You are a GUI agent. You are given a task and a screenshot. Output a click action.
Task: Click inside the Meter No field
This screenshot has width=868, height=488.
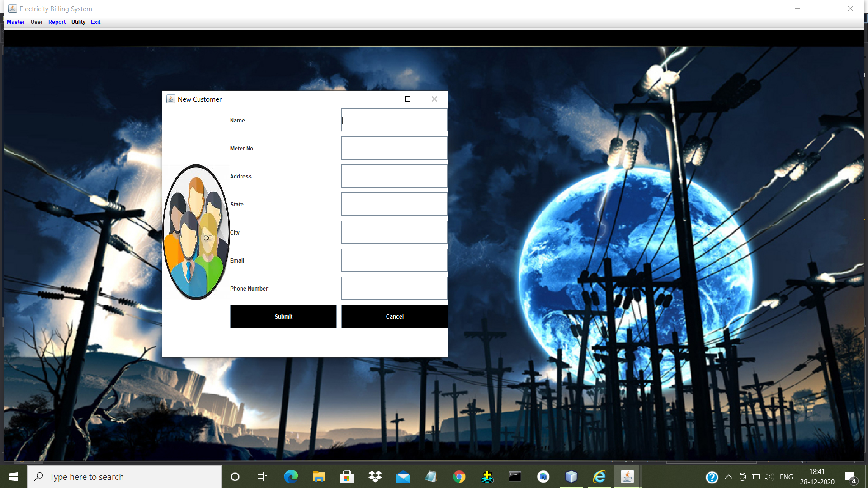tap(394, 148)
